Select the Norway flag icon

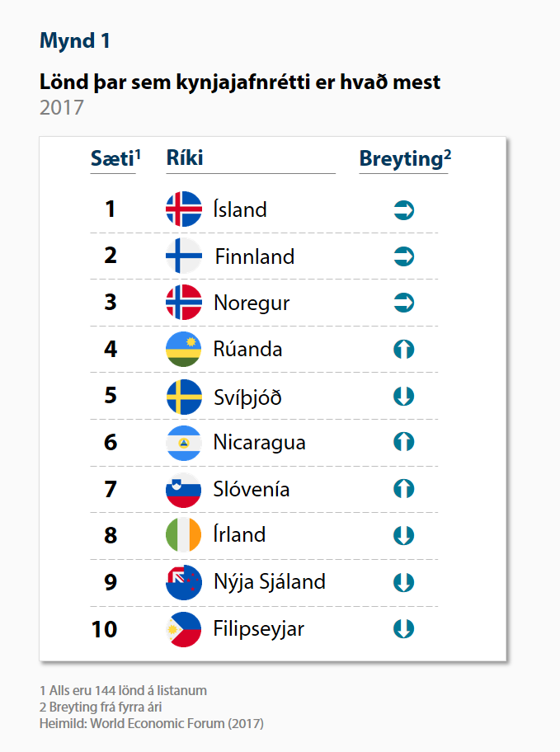[x=184, y=302]
